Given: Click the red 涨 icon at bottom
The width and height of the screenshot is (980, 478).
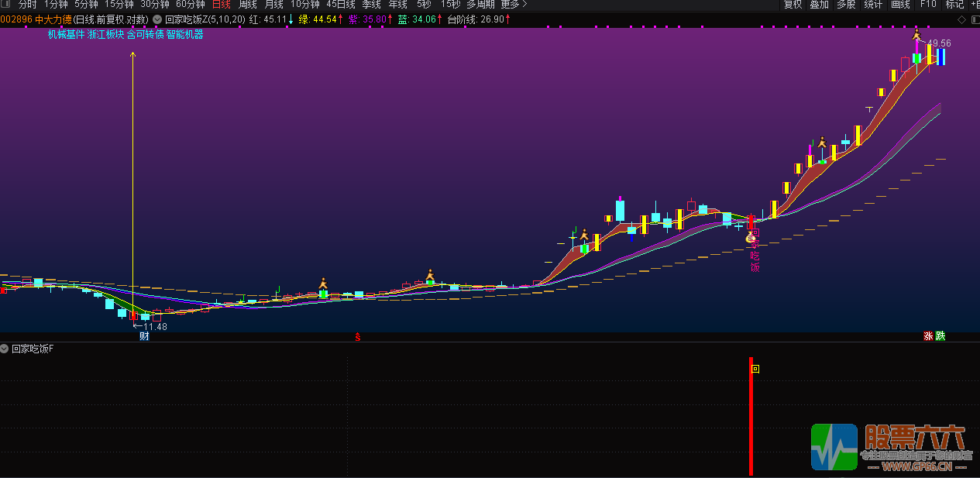Looking at the screenshot, I should click(927, 336).
